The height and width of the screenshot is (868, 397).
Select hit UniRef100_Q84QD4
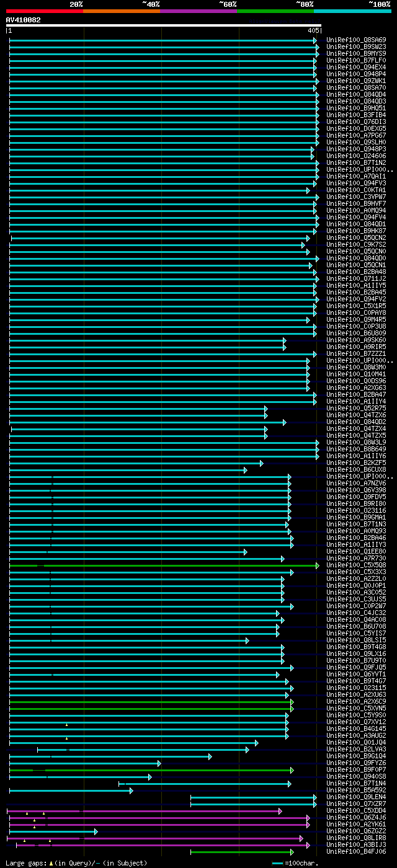coord(356,95)
